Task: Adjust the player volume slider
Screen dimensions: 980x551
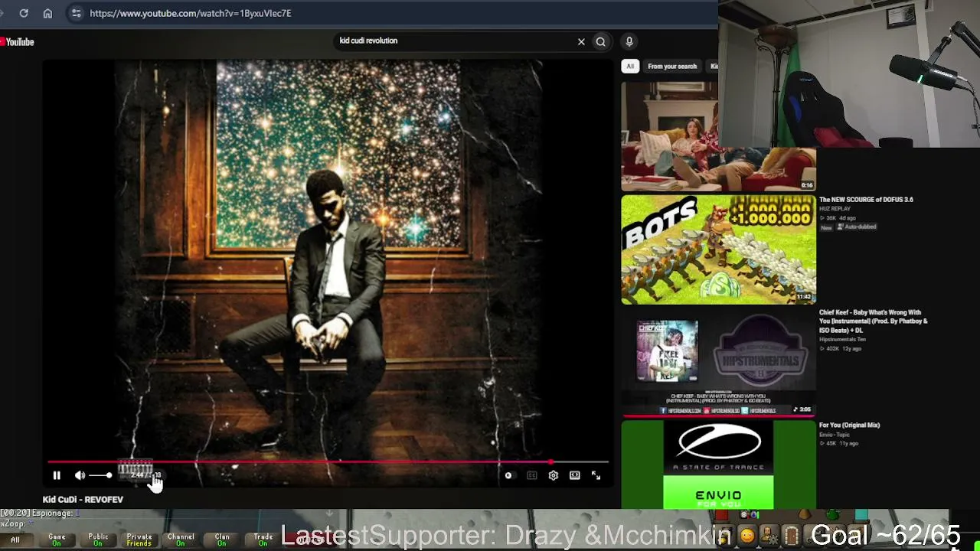Action: (100, 476)
